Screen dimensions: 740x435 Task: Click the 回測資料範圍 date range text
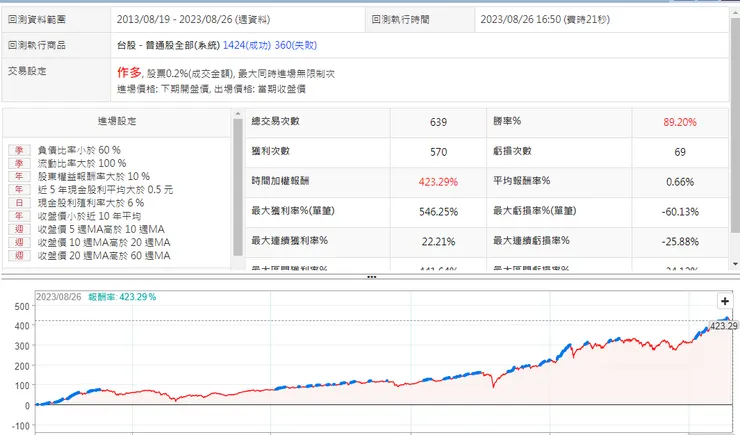[x=193, y=20]
